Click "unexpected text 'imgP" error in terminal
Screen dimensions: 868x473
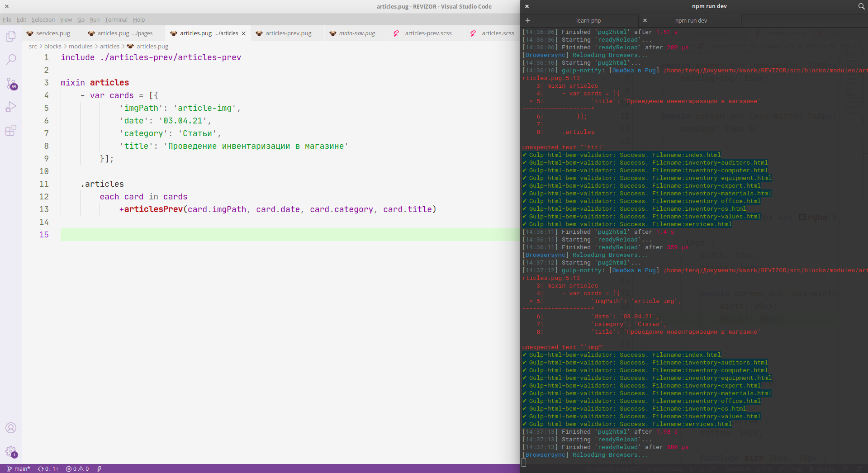point(563,347)
